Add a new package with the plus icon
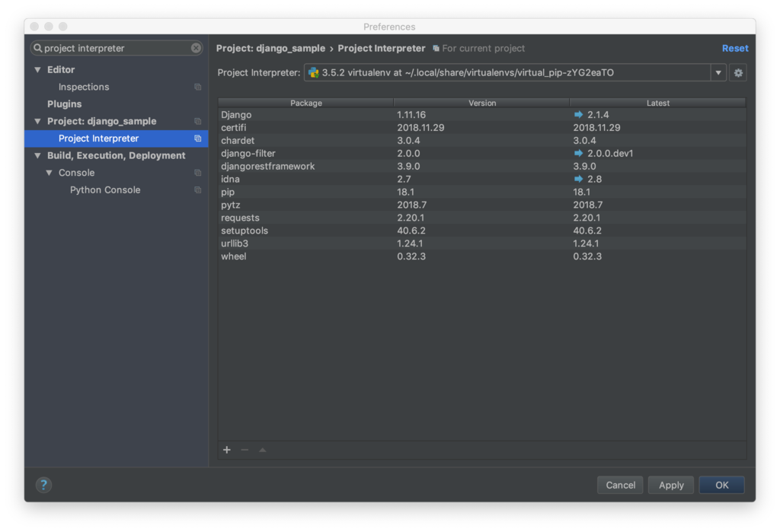 [x=226, y=450]
